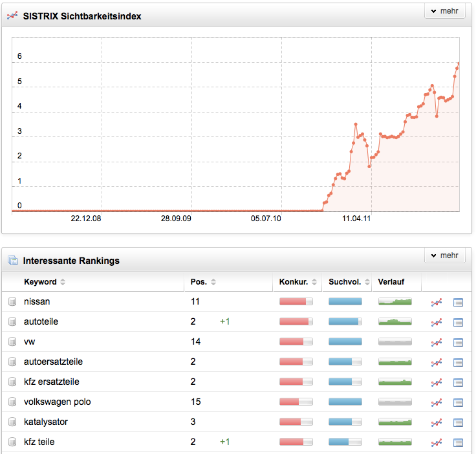This screenshot has height=454, width=476.
Task: Click table icon in kfz teile row
Action: click(x=458, y=442)
